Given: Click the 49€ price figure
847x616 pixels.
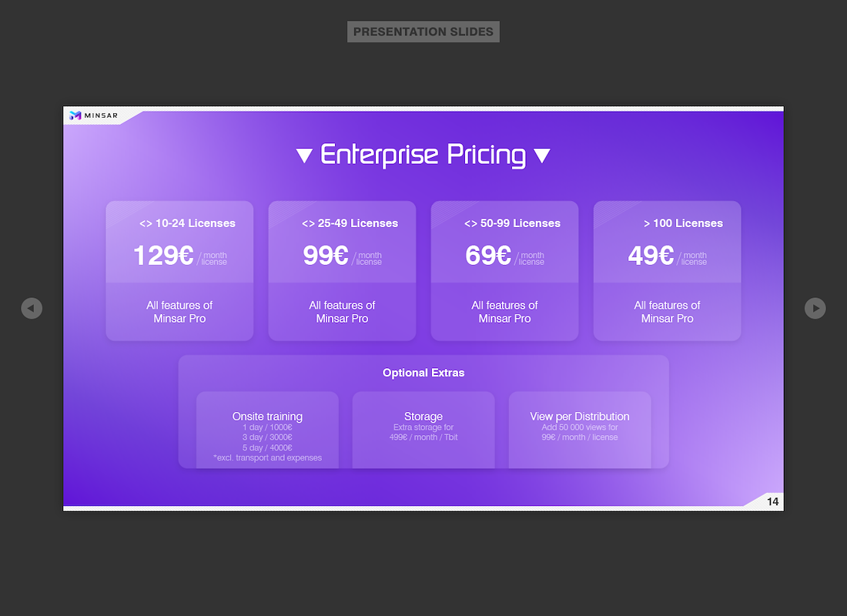Looking at the screenshot, I should [651, 256].
